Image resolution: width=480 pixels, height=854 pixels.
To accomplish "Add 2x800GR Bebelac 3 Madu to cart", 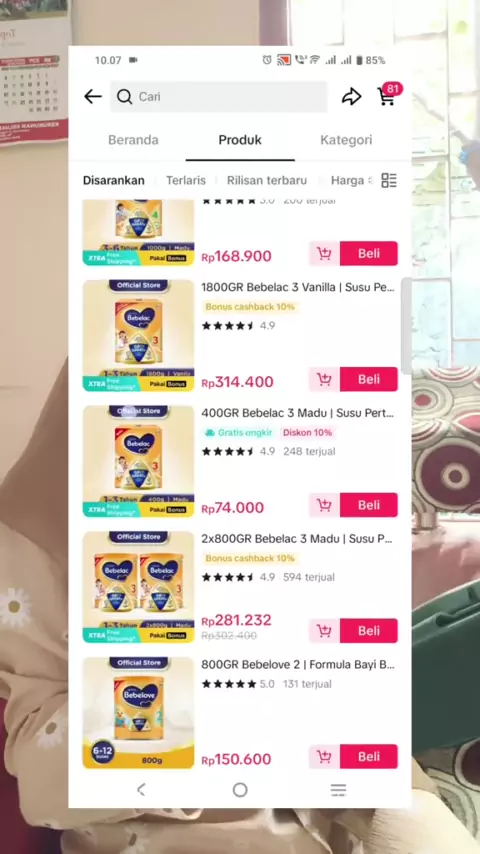I will point(324,631).
